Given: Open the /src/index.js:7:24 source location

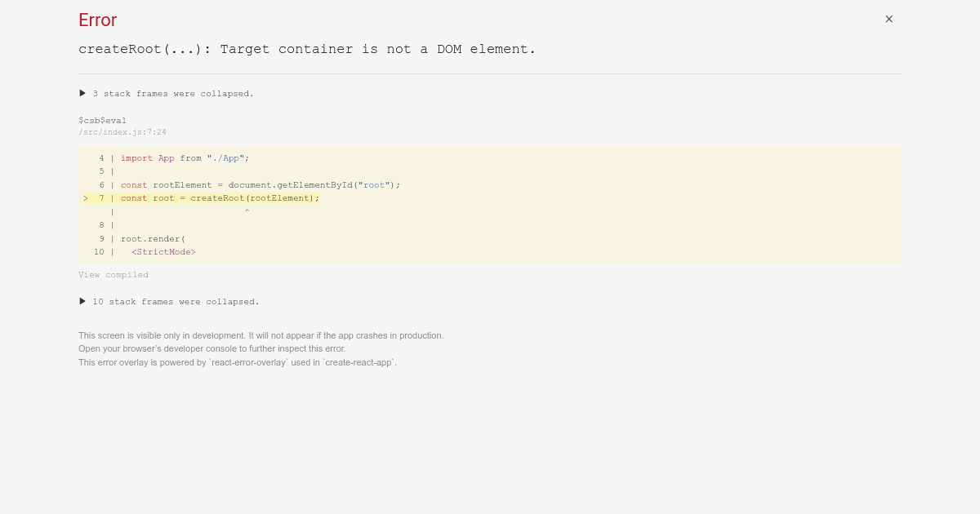Looking at the screenshot, I should click(122, 132).
